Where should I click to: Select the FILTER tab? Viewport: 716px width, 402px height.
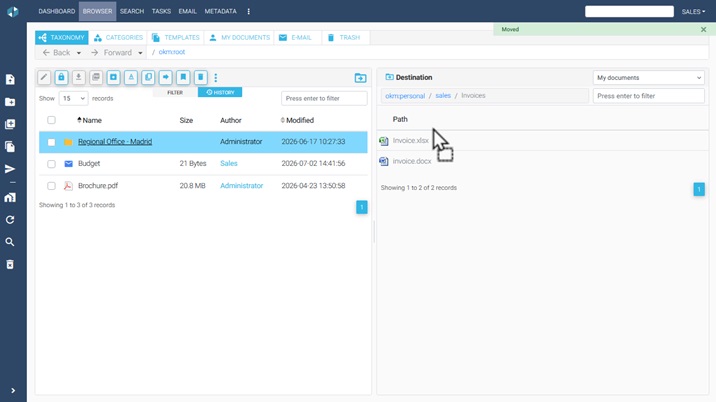(x=175, y=92)
